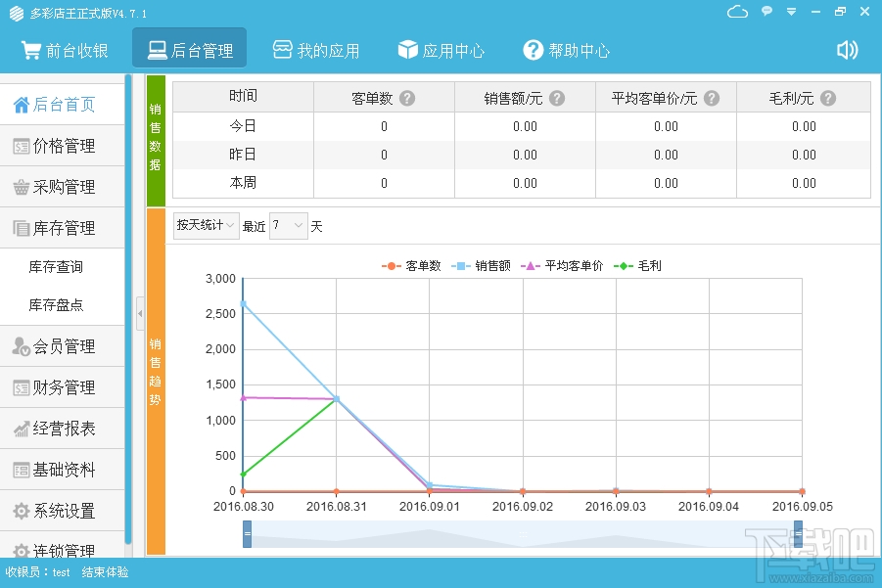Click the 本周 row label

[x=243, y=183]
